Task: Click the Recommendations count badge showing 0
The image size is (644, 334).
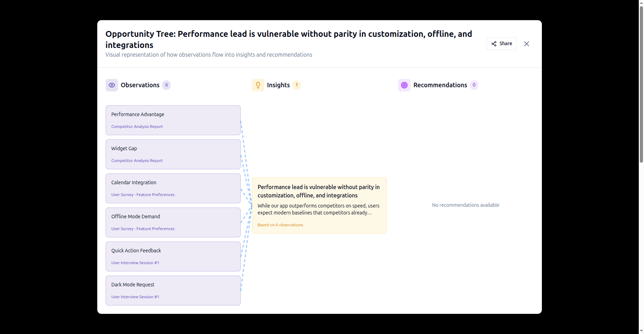Action: (x=473, y=85)
